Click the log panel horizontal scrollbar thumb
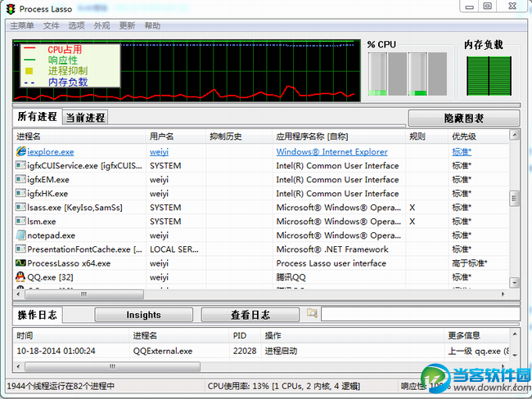The width and height of the screenshot is (532, 399). pyautogui.click(x=112, y=366)
